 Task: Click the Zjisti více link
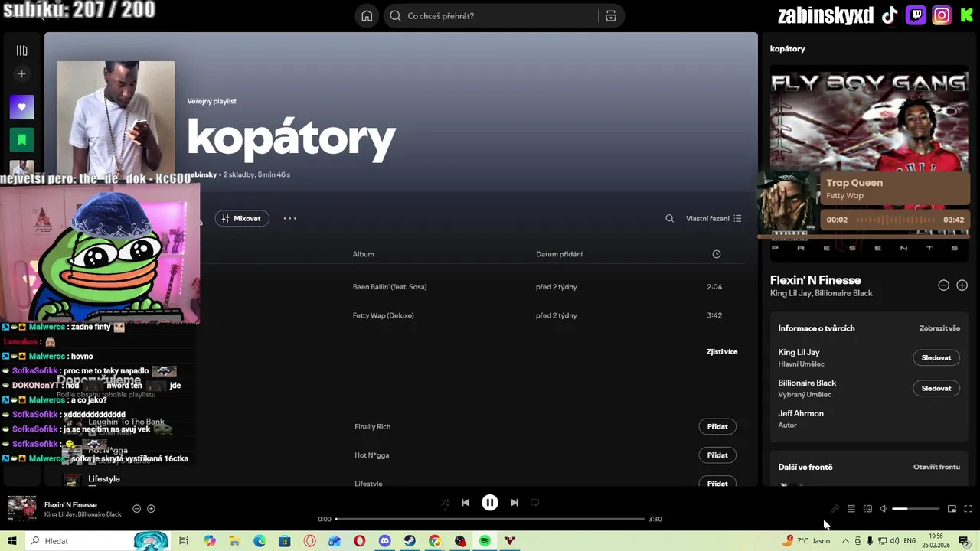[722, 352]
